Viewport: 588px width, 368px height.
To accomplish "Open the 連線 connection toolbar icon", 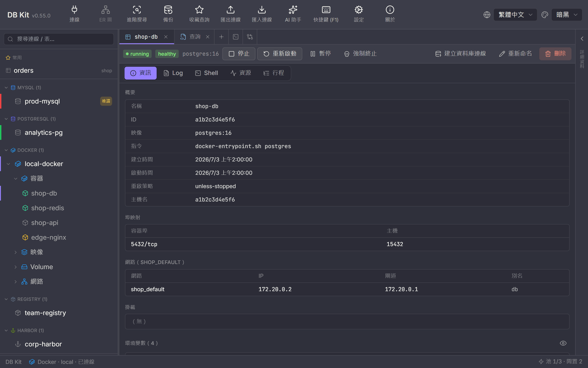I will pos(74,14).
